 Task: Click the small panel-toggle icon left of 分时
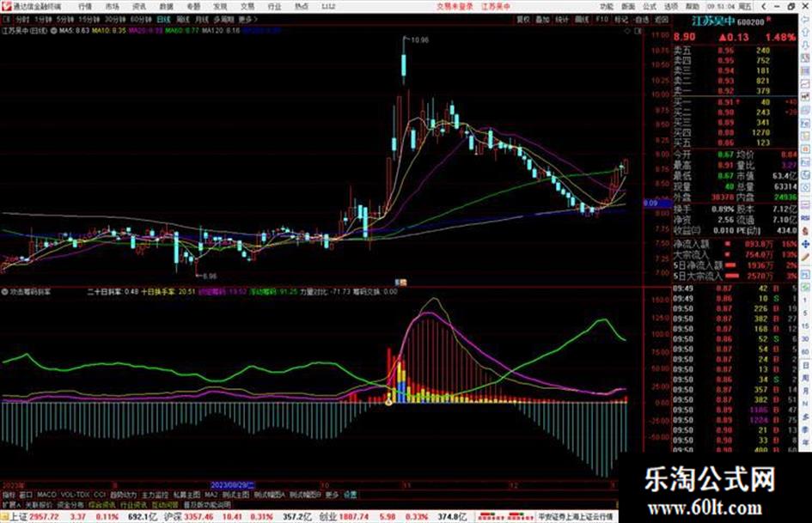[7, 19]
